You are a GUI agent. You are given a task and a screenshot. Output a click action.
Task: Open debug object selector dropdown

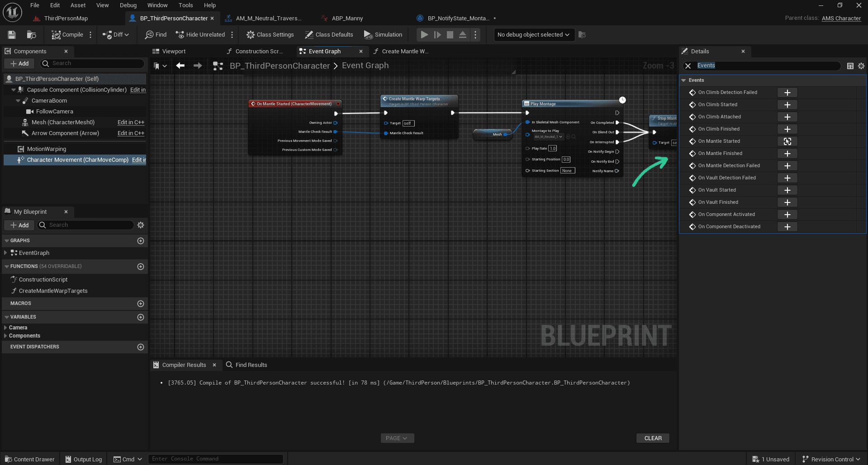click(x=534, y=35)
